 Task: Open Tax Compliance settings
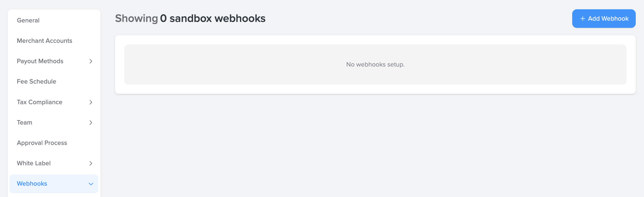(x=40, y=102)
